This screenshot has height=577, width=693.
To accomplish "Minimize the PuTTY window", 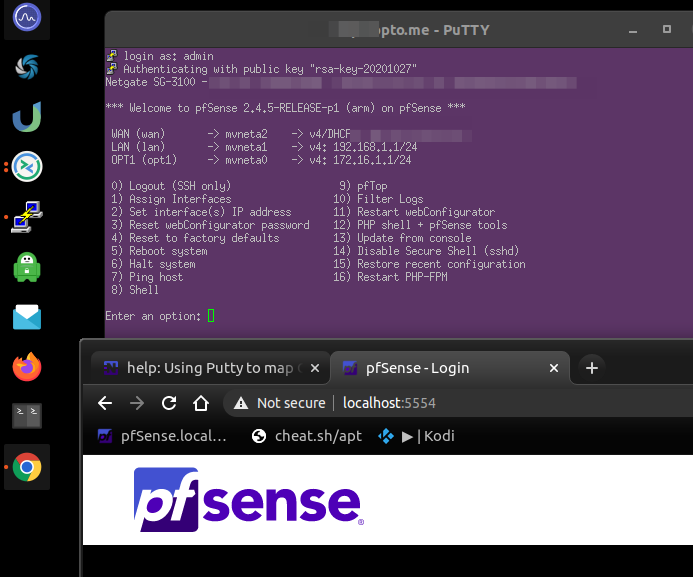I will point(633,30).
